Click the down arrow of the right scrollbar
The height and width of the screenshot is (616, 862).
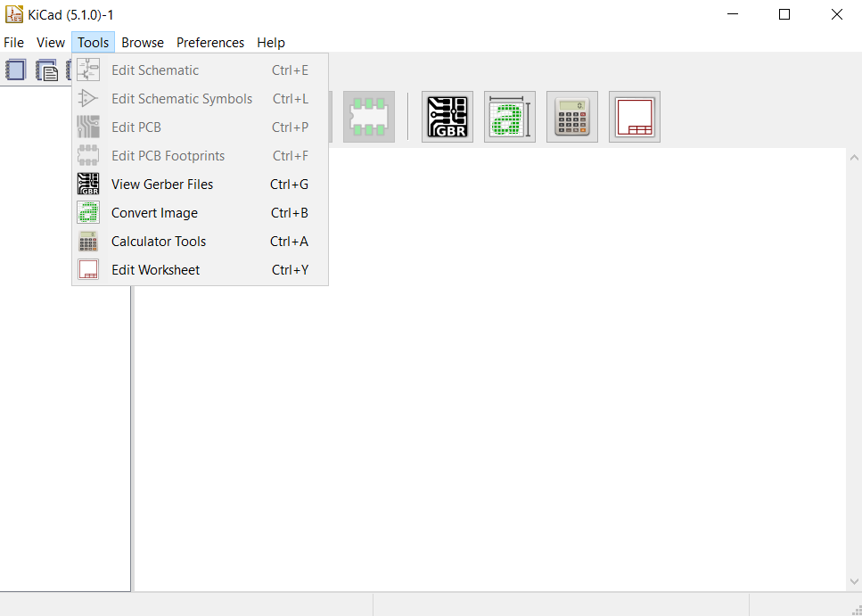point(854,581)
